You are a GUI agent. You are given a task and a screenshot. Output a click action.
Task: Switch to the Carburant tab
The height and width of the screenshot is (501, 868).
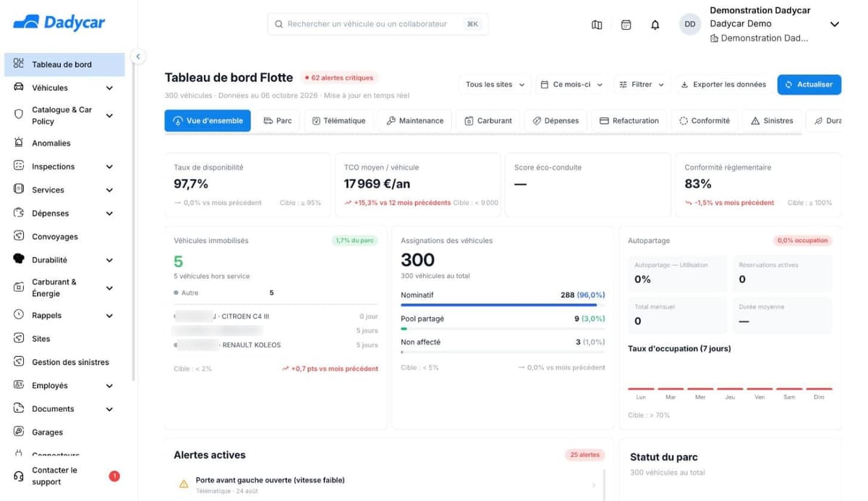tap(488, 121)
